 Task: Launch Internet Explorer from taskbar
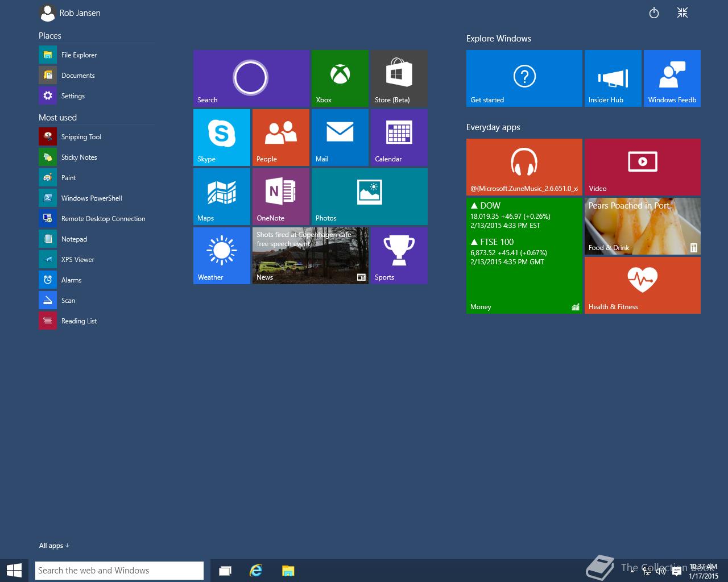[256, 571]
